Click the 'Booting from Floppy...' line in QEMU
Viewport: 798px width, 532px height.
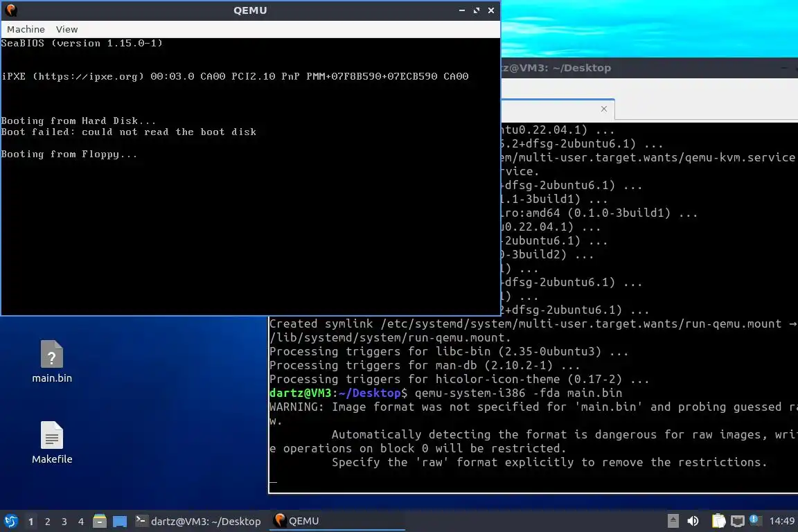coord(69,154)
